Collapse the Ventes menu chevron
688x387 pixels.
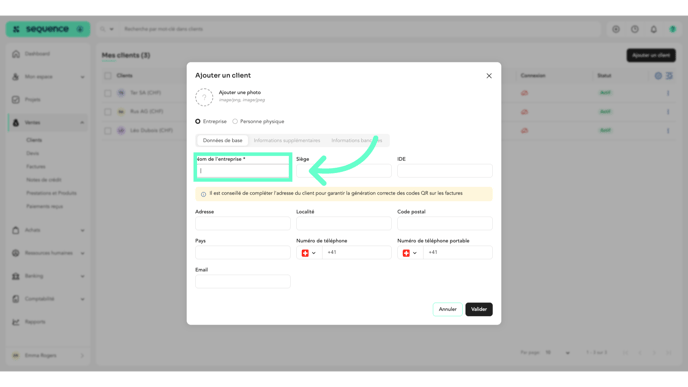click(82, 123)
